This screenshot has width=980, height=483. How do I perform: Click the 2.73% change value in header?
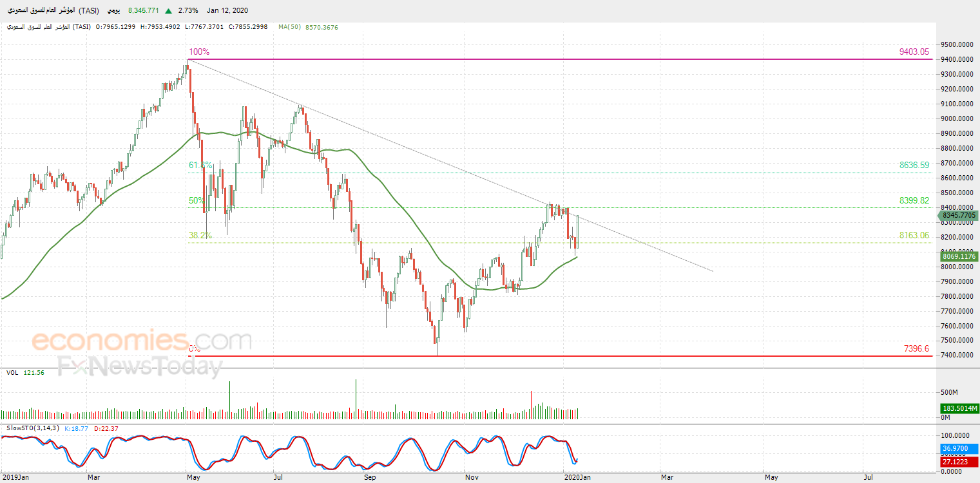188,10
